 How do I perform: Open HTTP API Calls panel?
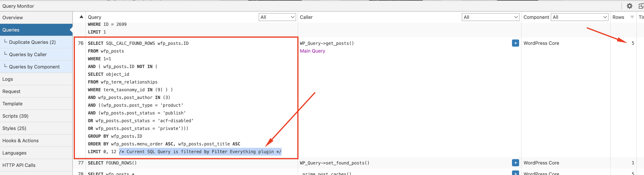[x=36, y=165]
